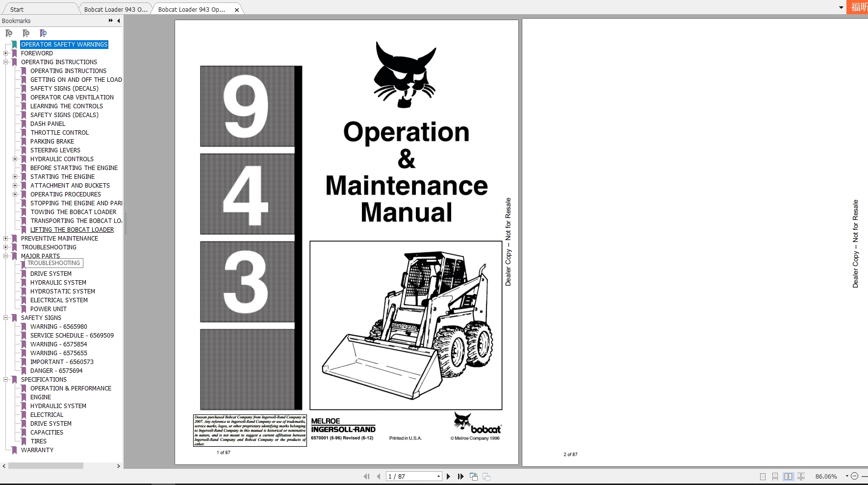Select the Continuous Facing page layout icon
The width and height of the screenshot is (868, 485).
(x=801, y=476)
